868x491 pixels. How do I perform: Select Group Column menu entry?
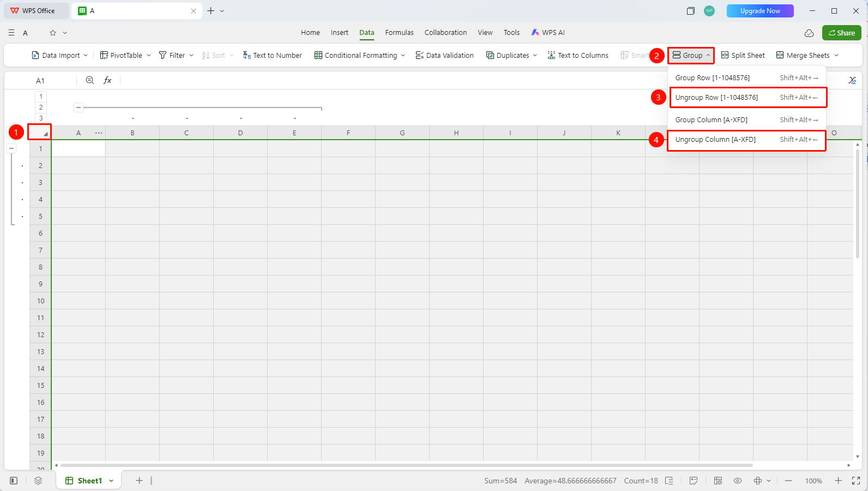[747, 120]
